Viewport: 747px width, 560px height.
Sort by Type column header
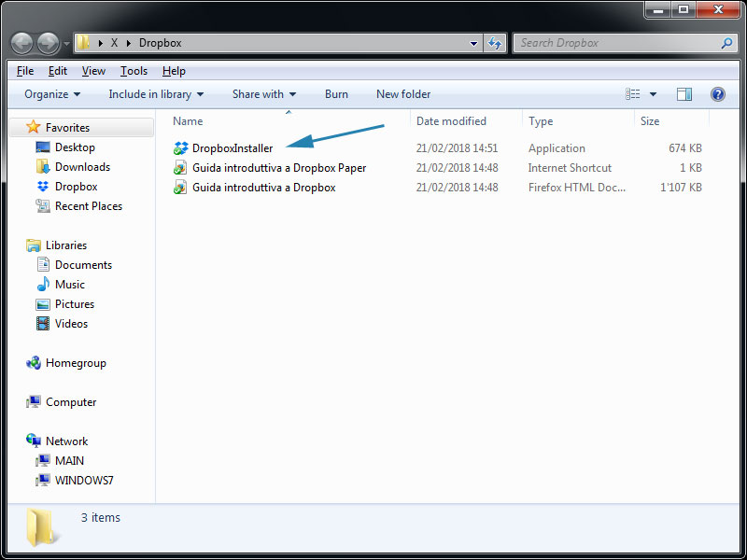click(541, 121)
